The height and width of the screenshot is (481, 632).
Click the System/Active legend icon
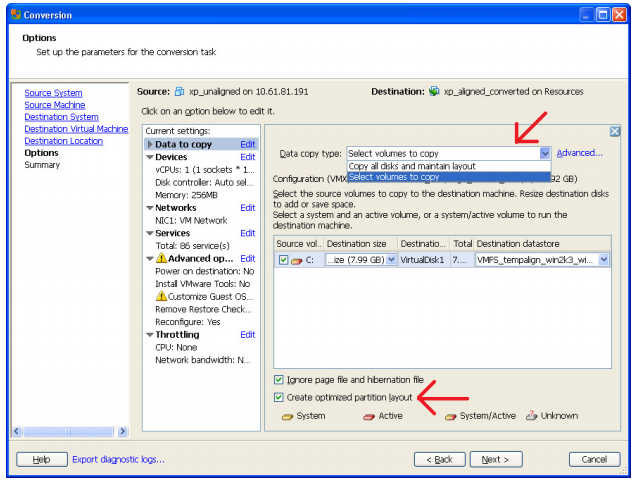coord(451,416)
